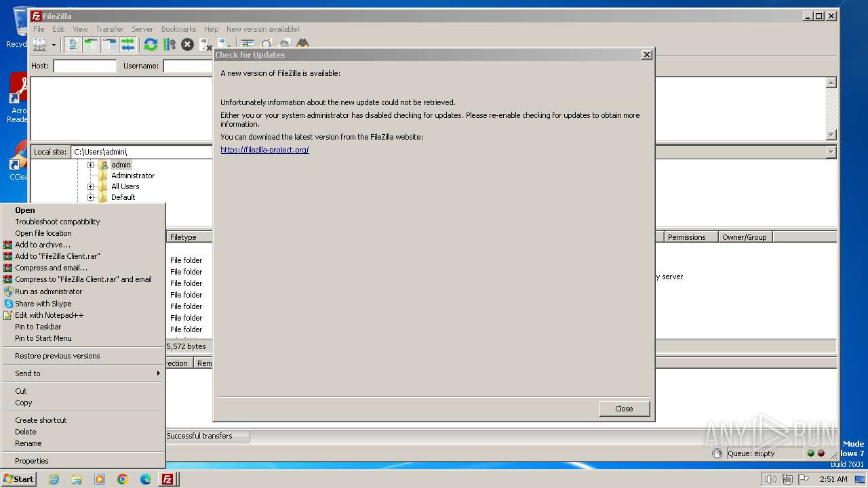The width and height of the screenshot is (868, 488).
Task: Open the File menu
Action: tap(39, 29)
